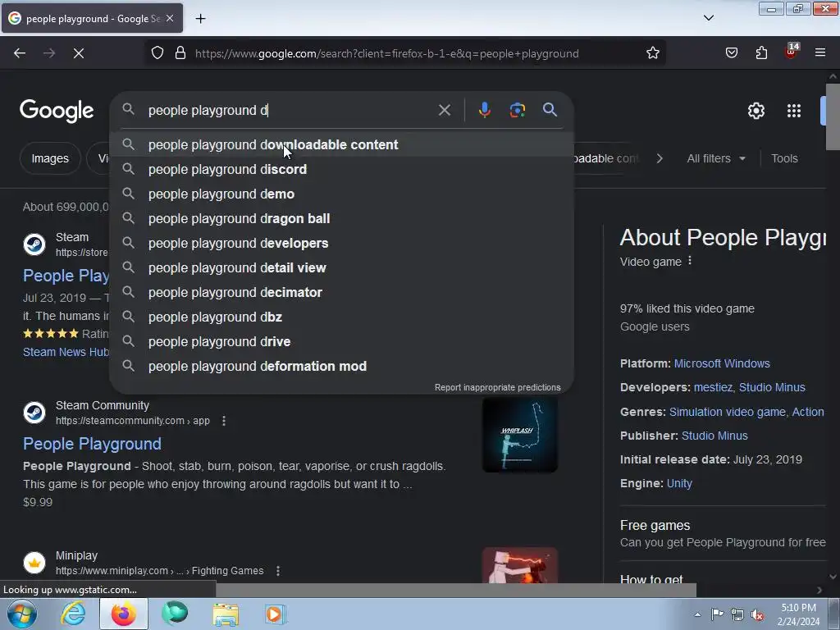Click the voice search microphone icon

click(x=484, y=110)
